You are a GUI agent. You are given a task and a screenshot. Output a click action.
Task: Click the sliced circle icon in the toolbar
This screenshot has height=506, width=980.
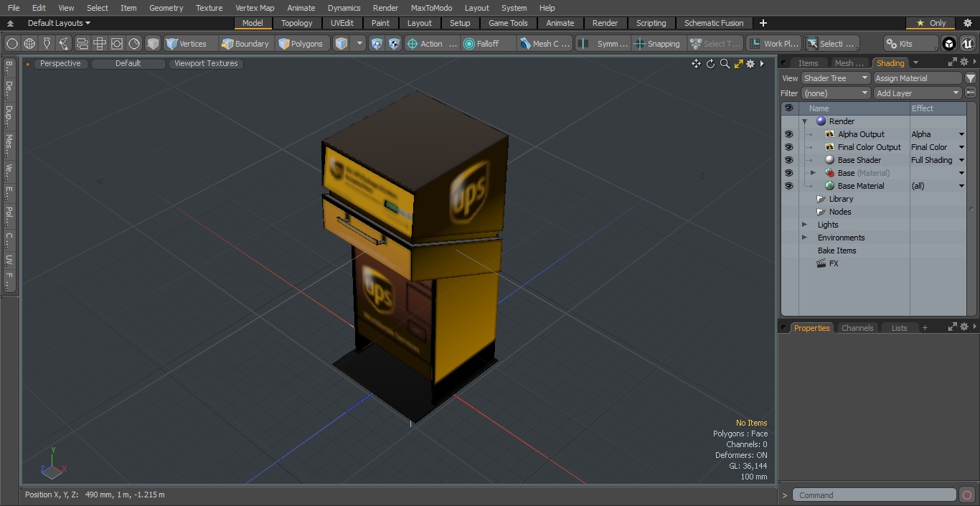(x=134, y=44)
